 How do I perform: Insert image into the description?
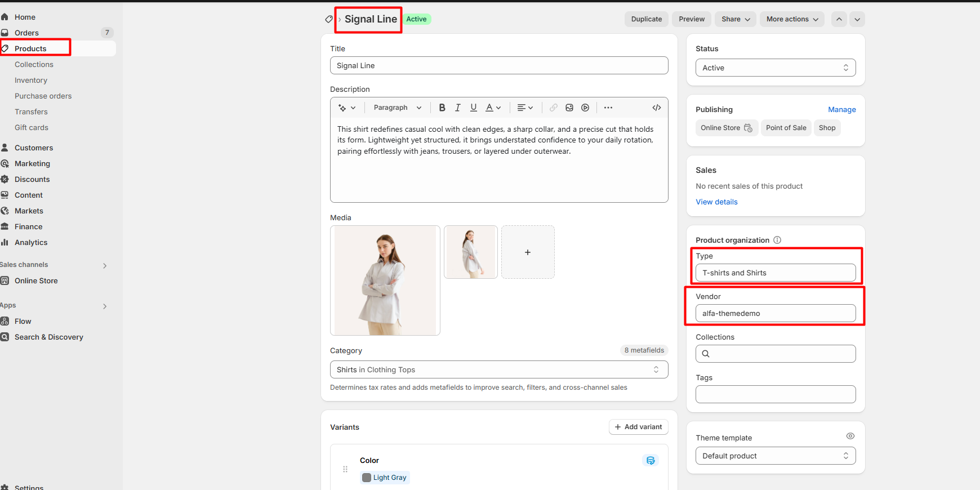click(569, 108)
